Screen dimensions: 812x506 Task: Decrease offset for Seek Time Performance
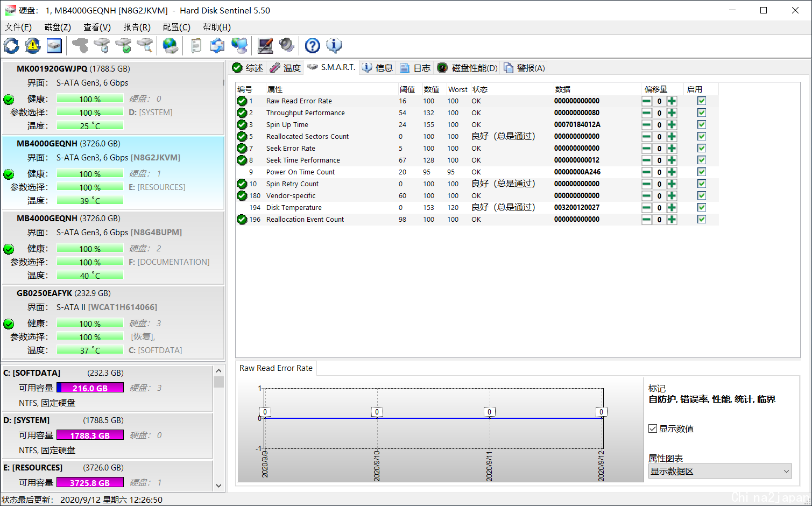[x=646, y=160]
